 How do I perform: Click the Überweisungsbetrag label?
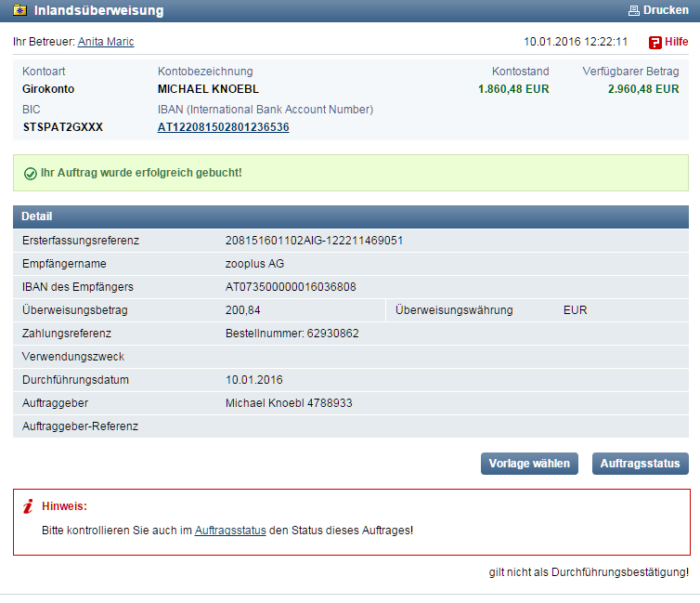[x=75, y=310]
